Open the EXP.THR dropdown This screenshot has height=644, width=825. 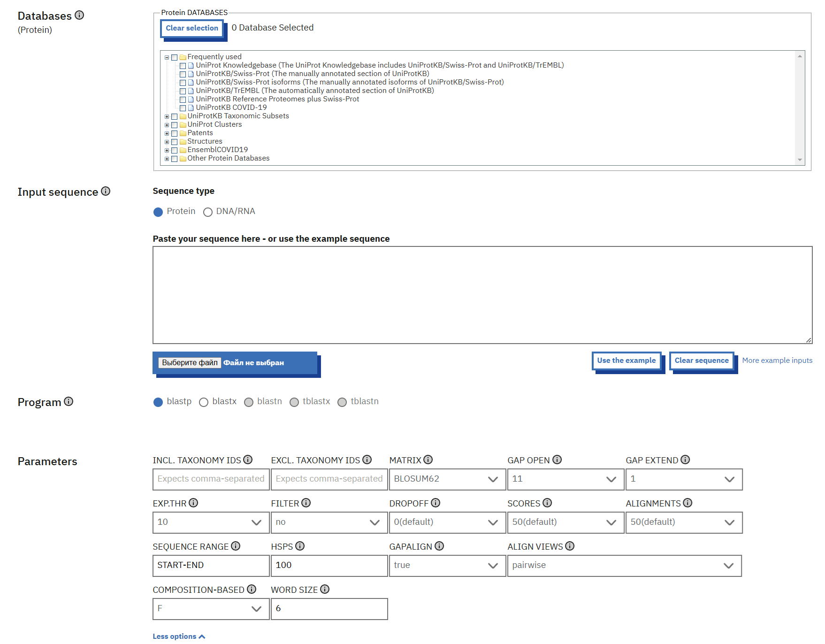tap(211, 522)
